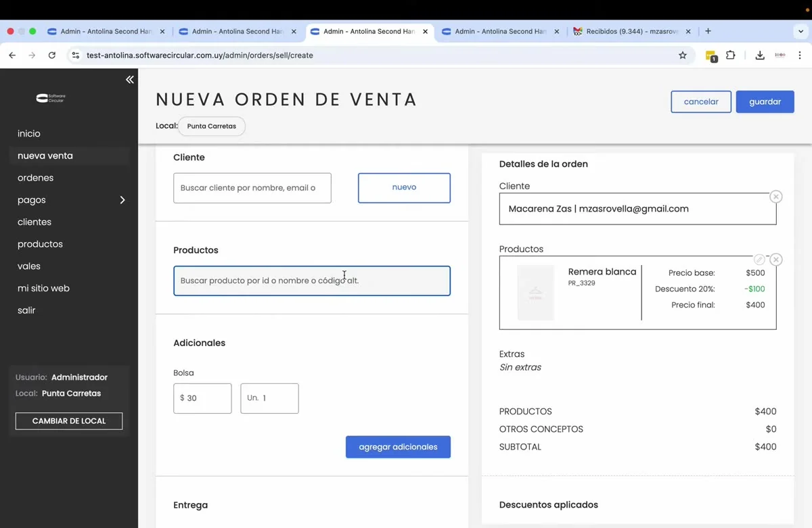The height and width of the screenshot is (528, 812).
Task: Click salir to log out
Action: click(x=26, y=310)
